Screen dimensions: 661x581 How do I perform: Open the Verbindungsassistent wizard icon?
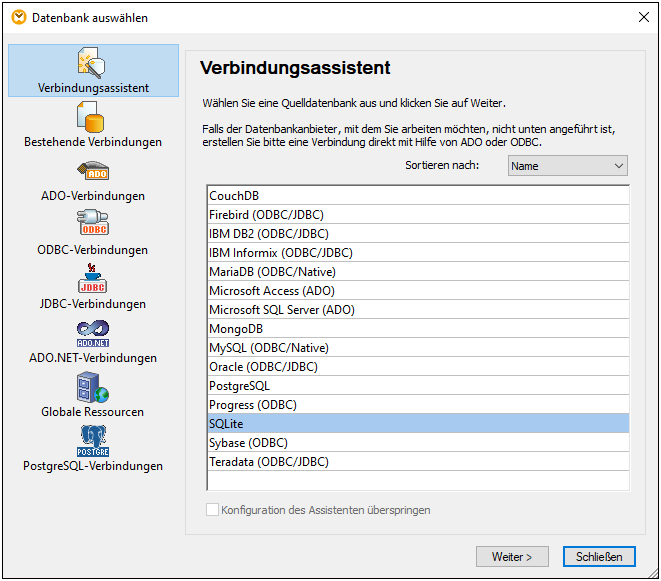92,62
